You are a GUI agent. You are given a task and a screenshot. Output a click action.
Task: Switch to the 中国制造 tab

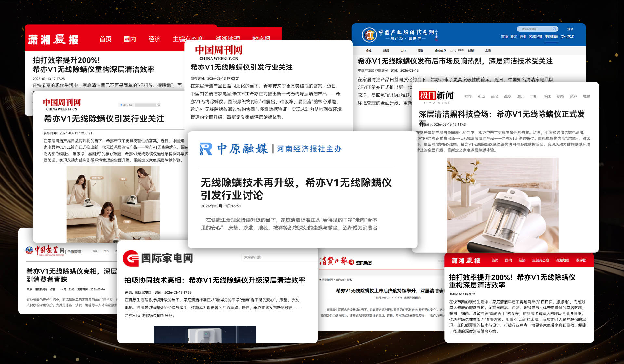552,37
